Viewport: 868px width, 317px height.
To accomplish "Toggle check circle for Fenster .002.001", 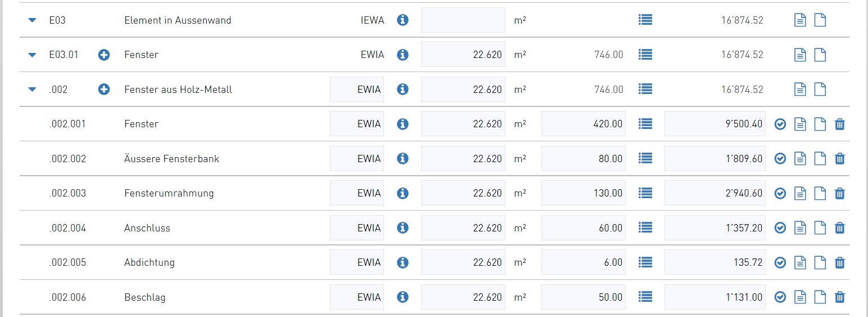I will click(780, 124).
